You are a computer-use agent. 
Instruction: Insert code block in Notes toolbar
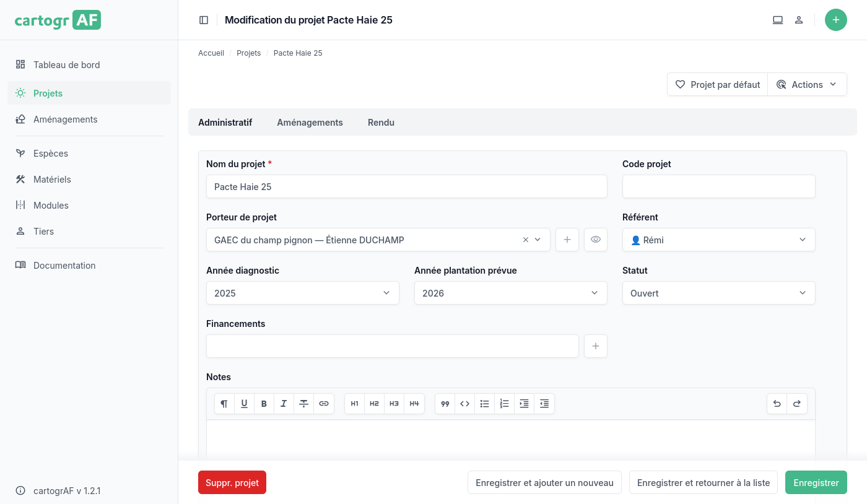click(x=464, y=404)
